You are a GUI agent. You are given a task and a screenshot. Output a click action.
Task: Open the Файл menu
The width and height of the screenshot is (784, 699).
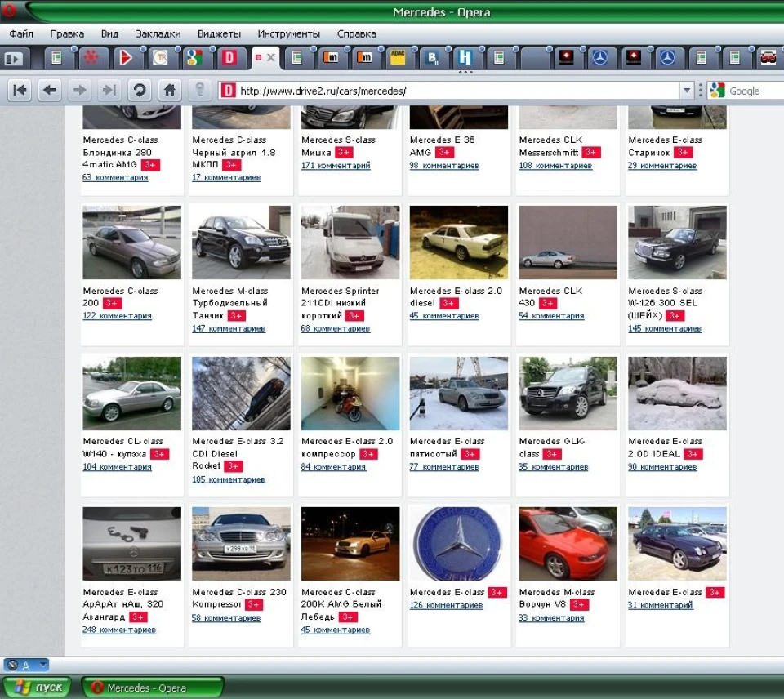[21, 34]
